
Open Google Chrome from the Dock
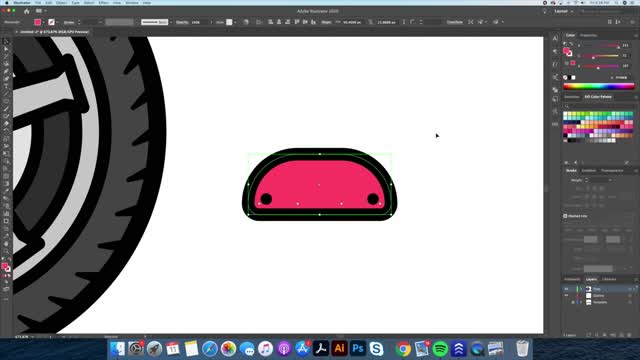403,349
